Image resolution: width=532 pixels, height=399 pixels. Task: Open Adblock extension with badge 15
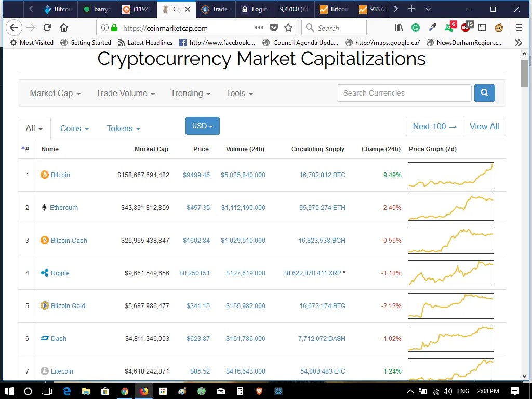click(x=467, y=27)
